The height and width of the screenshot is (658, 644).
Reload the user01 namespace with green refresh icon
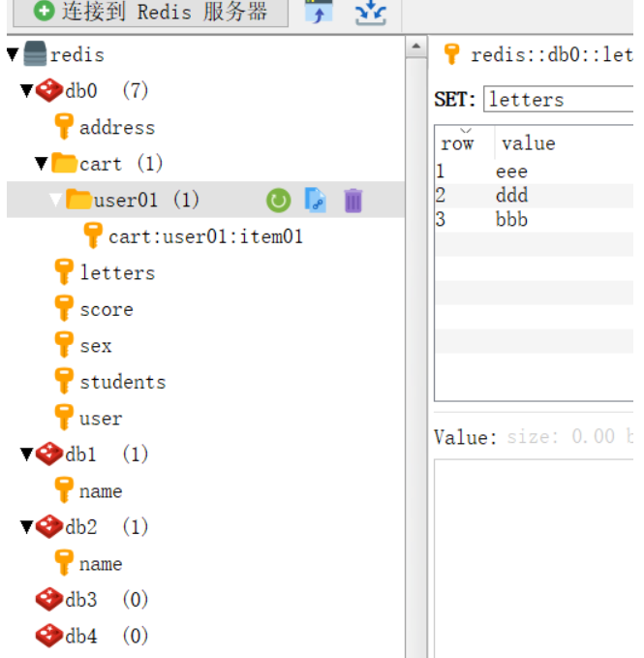click(278, 201)
